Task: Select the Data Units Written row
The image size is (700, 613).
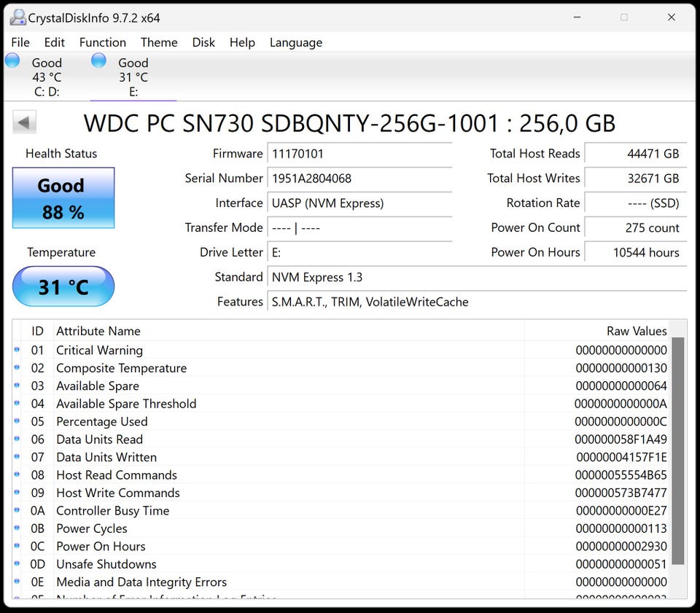Action: coord(106,457)
